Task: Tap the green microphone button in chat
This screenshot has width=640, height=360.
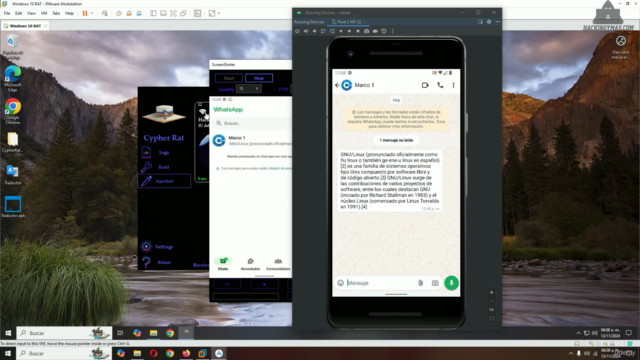Action: click(451, 283)
